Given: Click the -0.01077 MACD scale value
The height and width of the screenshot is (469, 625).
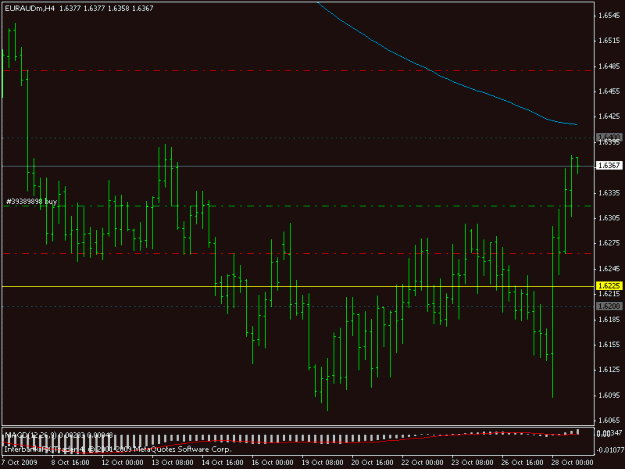Looking at the screenshot, I should pos(610,450).
